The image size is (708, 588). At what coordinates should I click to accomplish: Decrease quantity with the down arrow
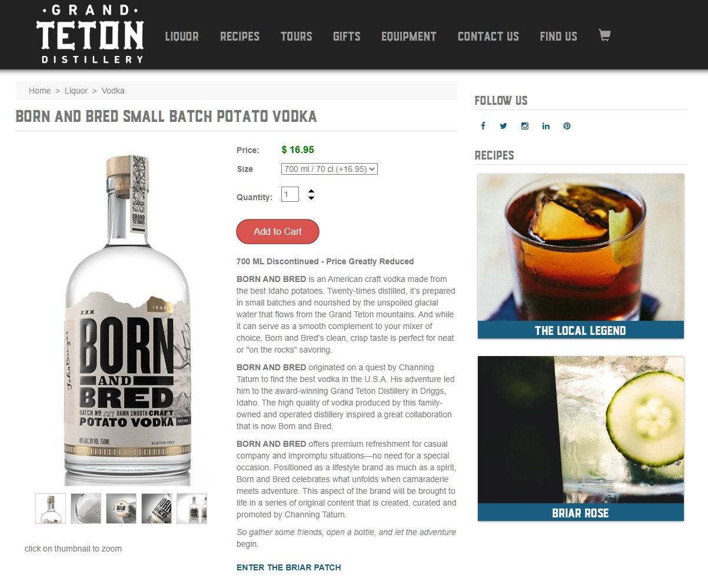(311, 198)
